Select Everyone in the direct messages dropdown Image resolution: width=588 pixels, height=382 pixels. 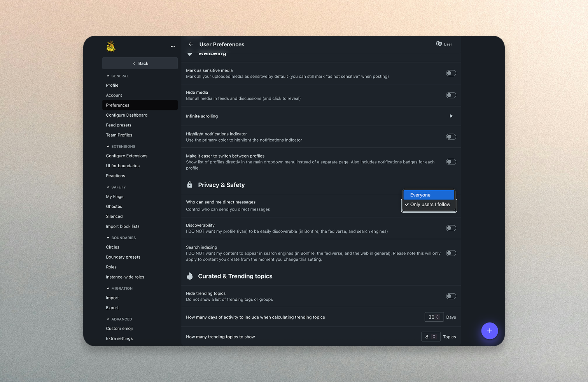pyautogui.click(x=429, y=195)
